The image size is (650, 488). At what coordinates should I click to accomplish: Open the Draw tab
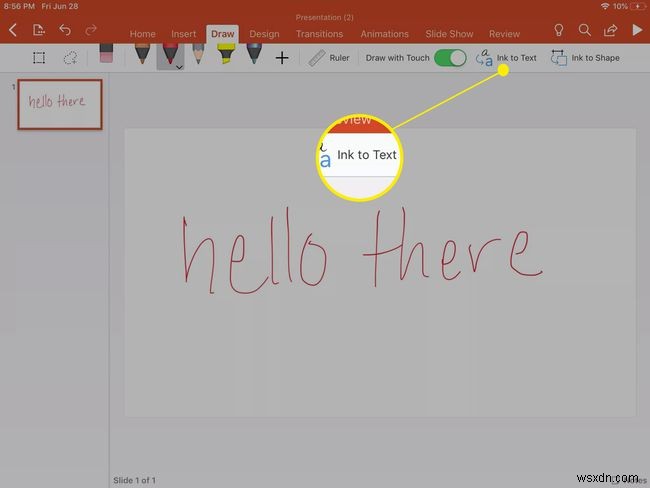pos(223,34)
